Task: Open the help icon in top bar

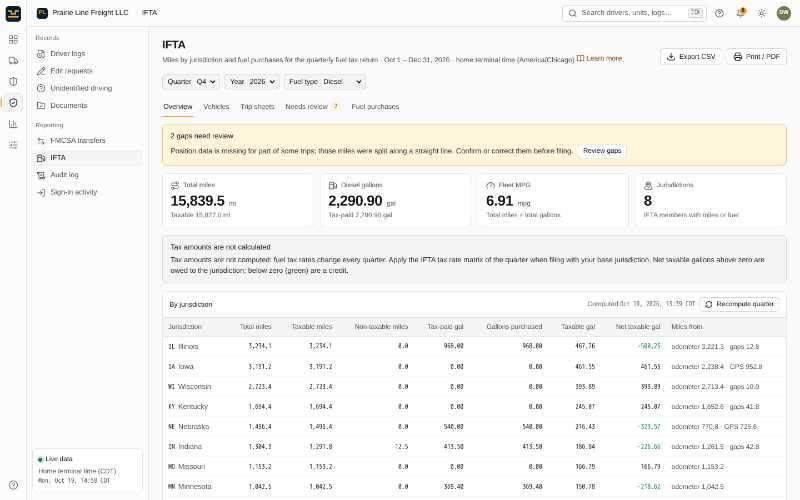Action: click(719, 13)
